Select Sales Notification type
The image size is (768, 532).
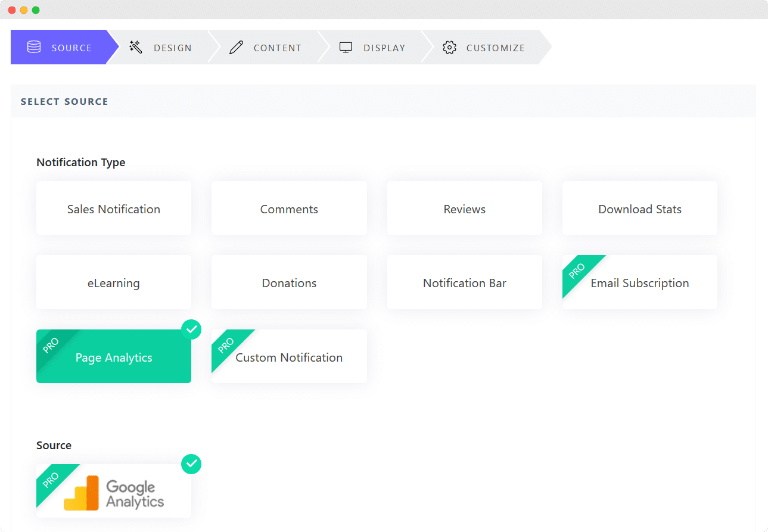tap(114, 209)
